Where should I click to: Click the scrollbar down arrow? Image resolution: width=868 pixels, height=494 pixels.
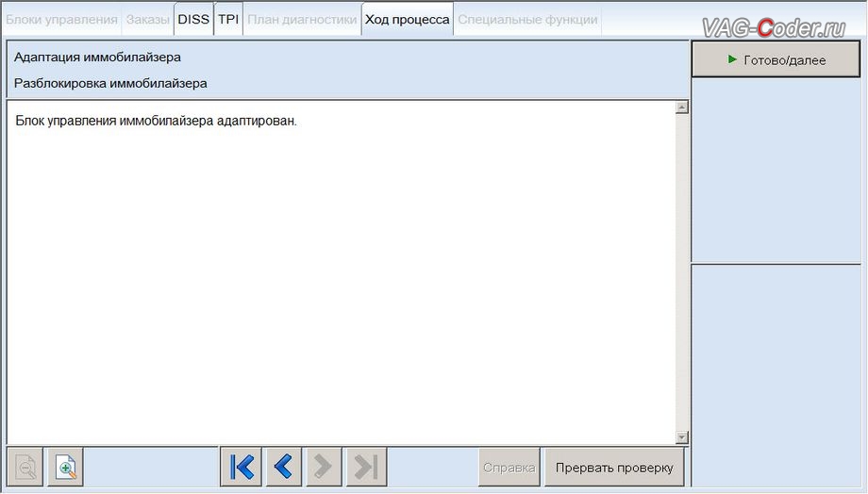coord(682,437)
